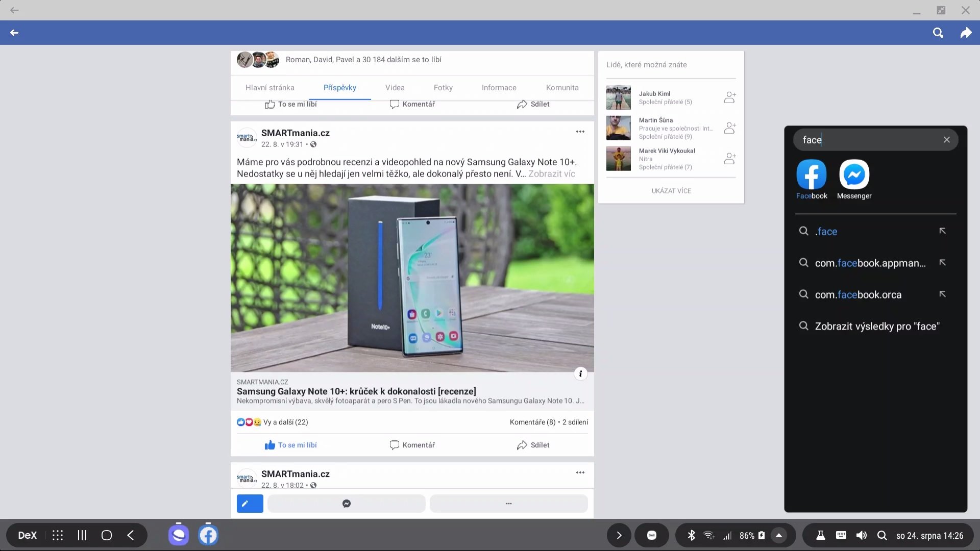Click 'Zobrazit výsledky pro "face"'
Screen dimensions: 980x551
tap(876, 326)
